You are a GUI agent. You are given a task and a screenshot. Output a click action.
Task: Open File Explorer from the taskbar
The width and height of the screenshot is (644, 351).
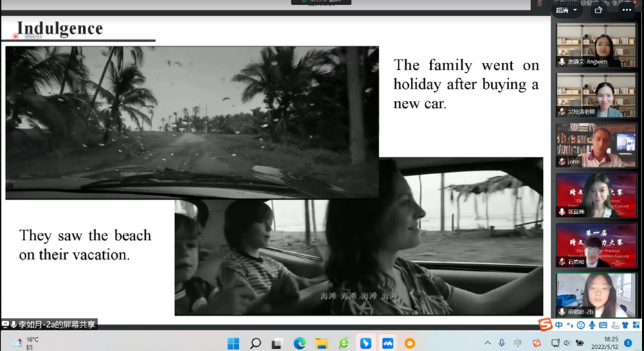click(x=322, y=343)
